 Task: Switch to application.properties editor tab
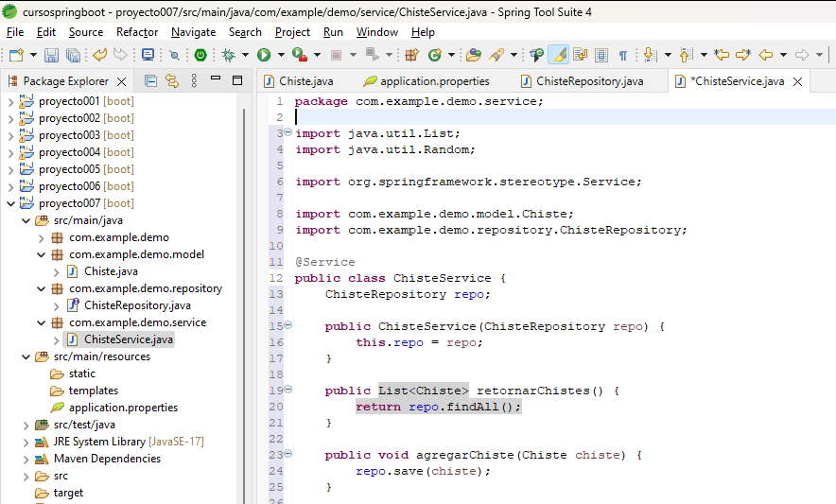[x=427, y=81]
